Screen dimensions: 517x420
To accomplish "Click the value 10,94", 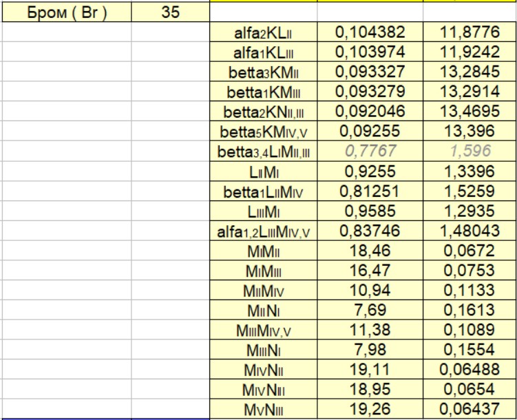I will pyautogui.click(x=370, y=290).
